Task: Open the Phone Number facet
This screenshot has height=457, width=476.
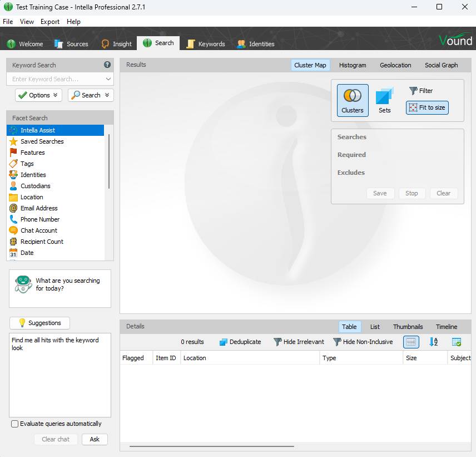Action: pyautogui.click(x=55, y=219)
